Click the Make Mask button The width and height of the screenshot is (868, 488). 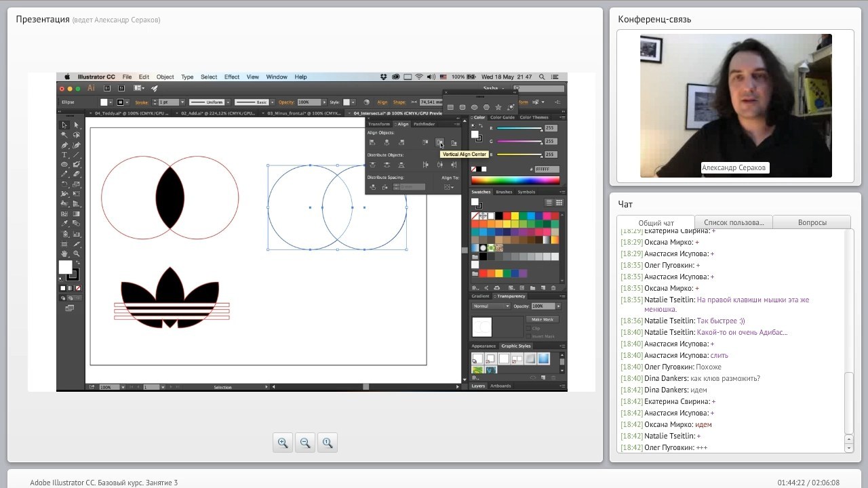pos(542,319)
